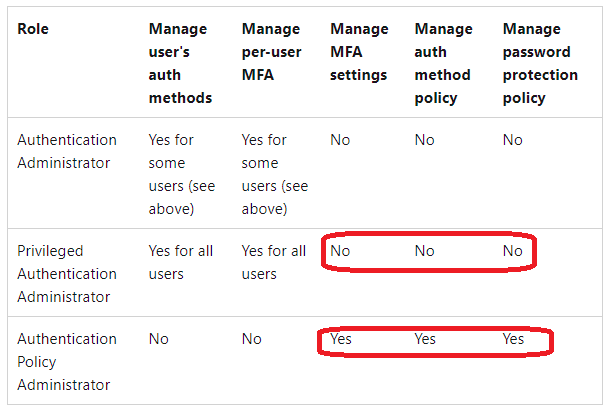The height and width of the screenshot is (410, 608).
Task: Click circled No under password protection policy
Action: [513, 251]
